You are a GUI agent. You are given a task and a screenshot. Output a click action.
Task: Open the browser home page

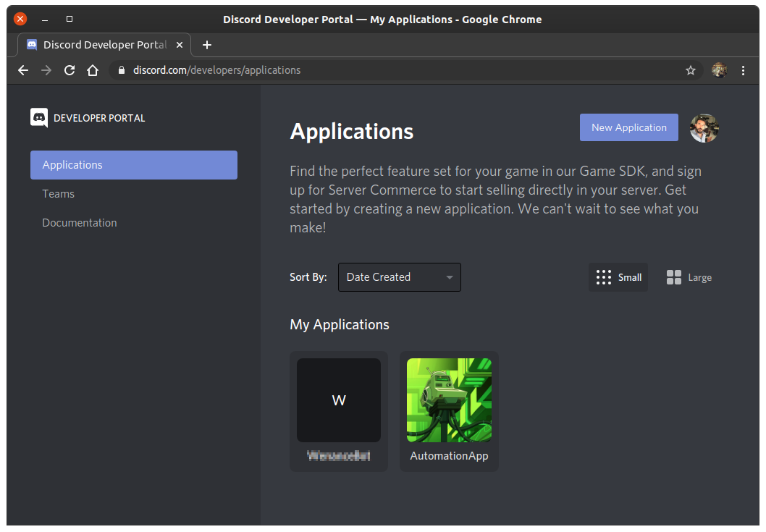(x=93, y=70)
